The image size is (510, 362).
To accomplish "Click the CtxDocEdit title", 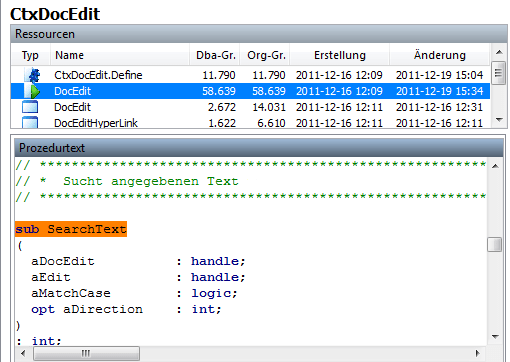I will (55, 14).
